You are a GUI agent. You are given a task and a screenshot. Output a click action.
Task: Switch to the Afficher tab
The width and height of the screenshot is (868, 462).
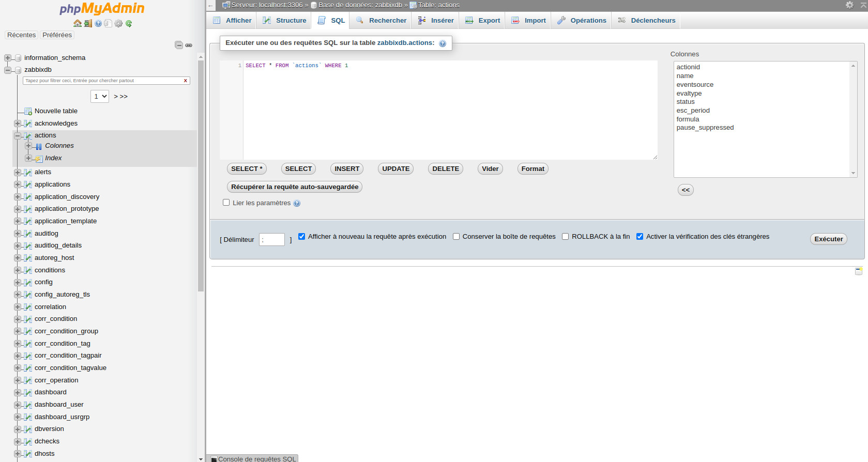point(232,21)
